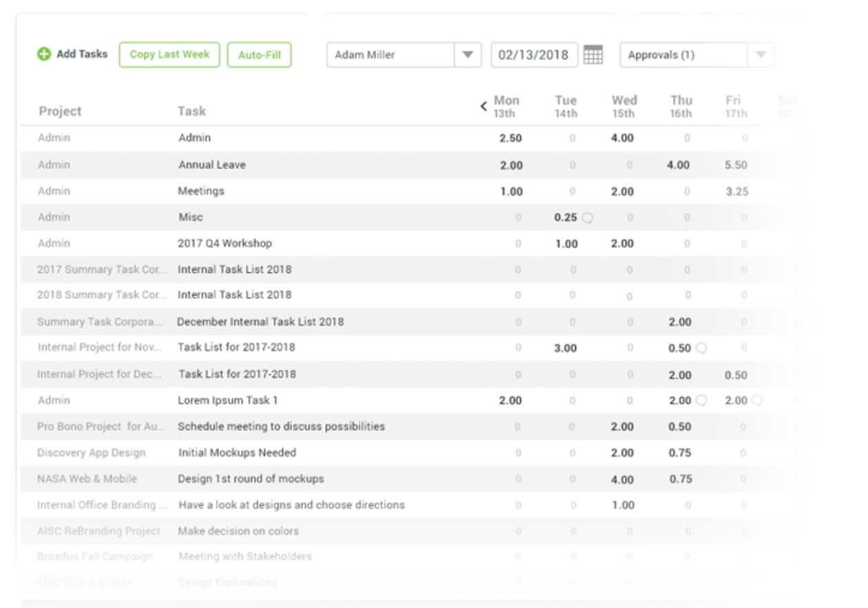This screenshot has height=608, width=868.
Task: Click the AISC ReBranding Project entry
Action: tap(99, 531)
